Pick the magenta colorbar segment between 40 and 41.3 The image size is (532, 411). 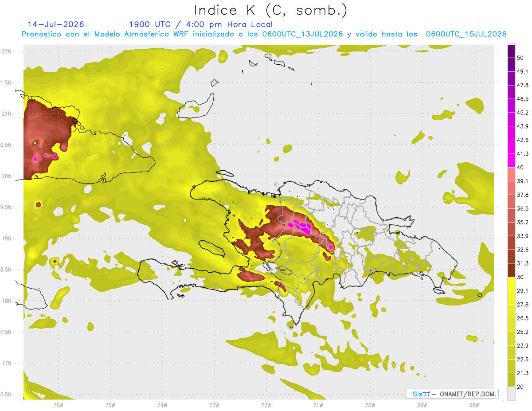511,160
